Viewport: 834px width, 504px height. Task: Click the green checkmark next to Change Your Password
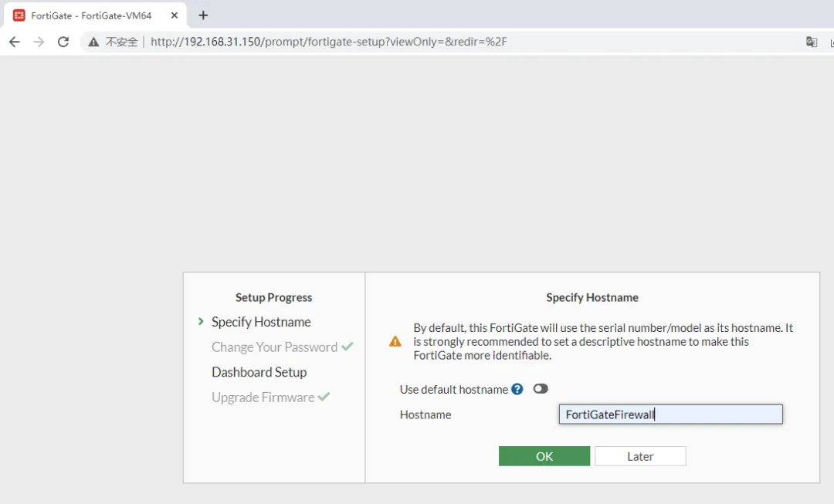click(347, 347)
